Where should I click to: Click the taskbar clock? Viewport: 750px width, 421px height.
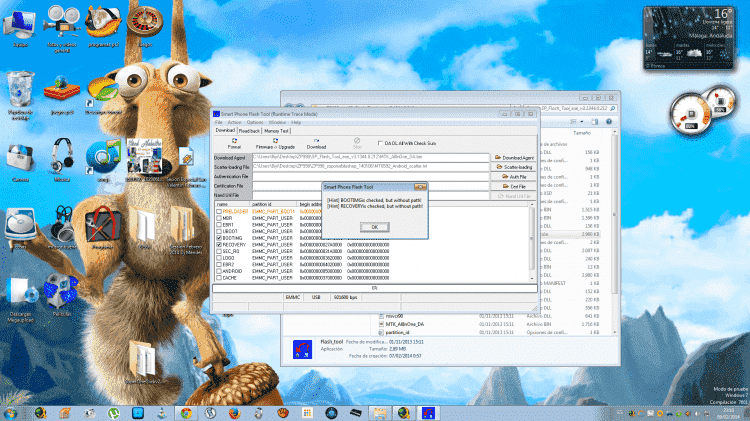point(728,413)
